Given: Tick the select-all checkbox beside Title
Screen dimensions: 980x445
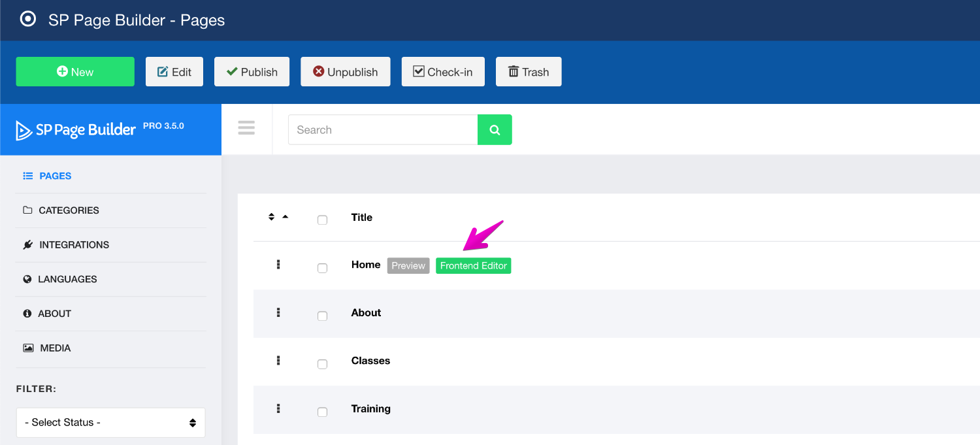Looking at the screenshot, I should pos(322,220).
